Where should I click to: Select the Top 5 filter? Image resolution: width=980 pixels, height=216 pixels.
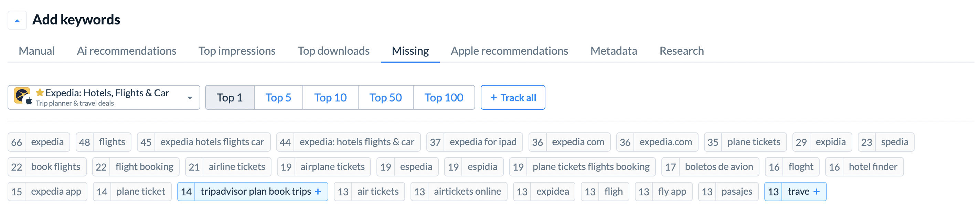(278, 98)
